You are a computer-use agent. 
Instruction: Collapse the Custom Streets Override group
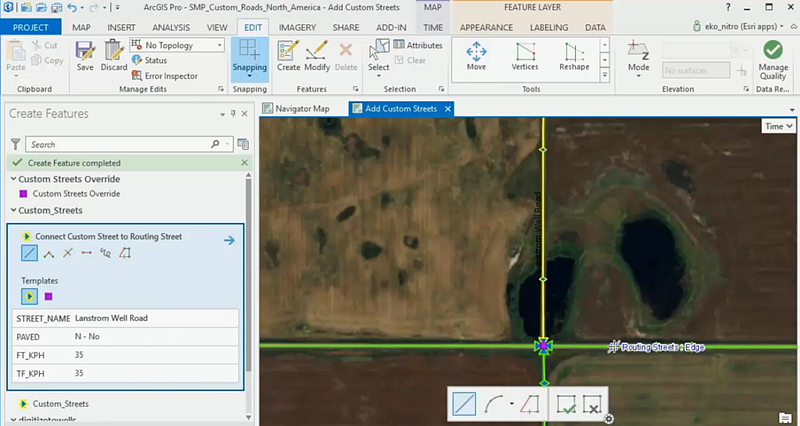point(12,179)
